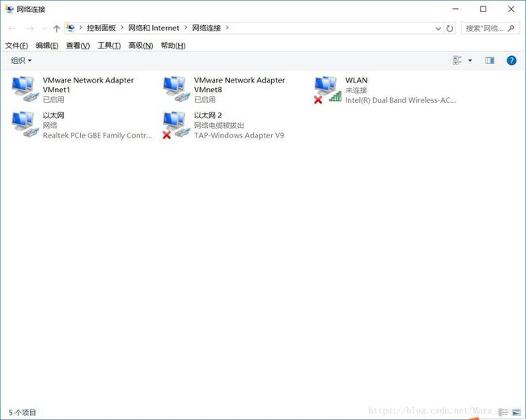Open the recent locations dropdown arrow
526x420 pixels.
44,28
